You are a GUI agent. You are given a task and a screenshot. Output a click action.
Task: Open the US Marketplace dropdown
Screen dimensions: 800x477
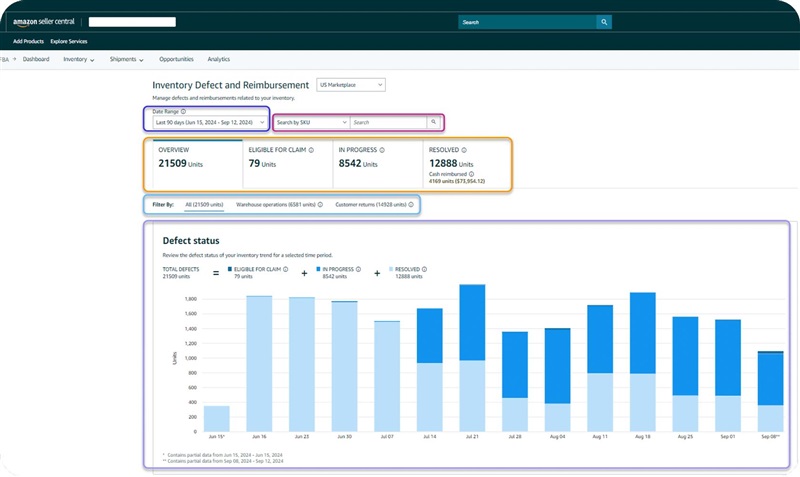[351, 85]
